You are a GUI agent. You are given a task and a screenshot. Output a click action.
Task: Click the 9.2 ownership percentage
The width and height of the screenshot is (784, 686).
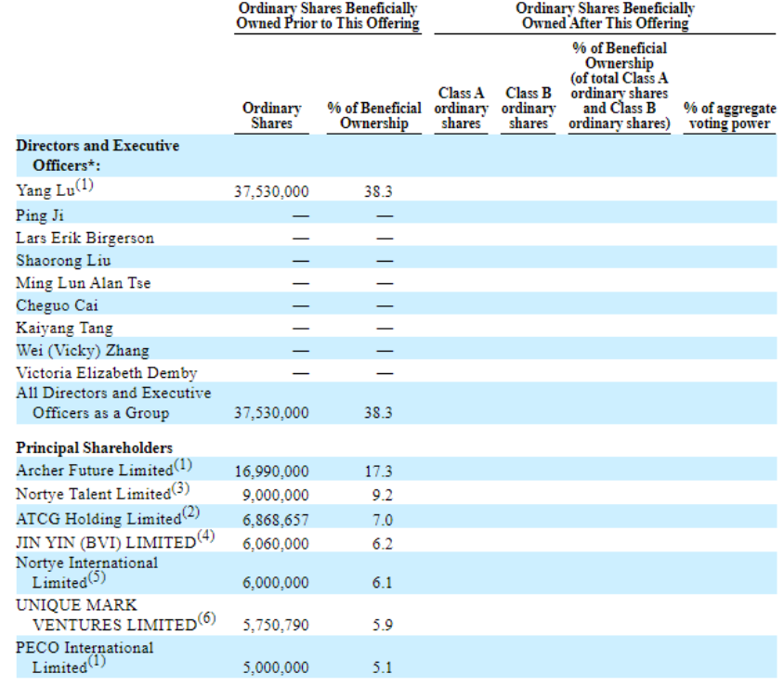point(382,495)
